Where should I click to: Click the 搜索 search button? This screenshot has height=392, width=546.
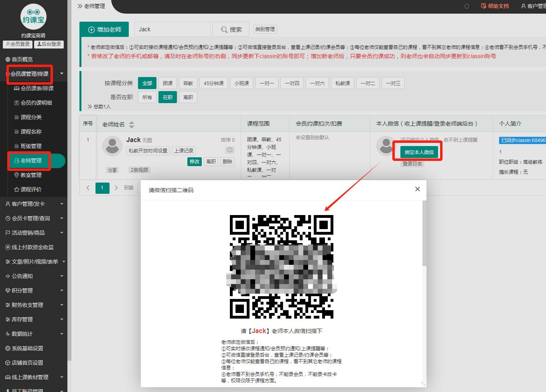231,29
